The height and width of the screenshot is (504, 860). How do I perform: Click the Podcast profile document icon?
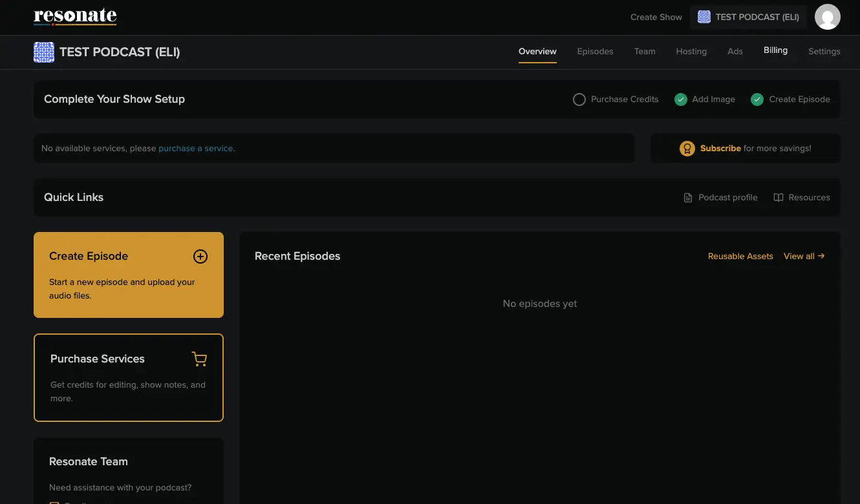tap(687, 197)
